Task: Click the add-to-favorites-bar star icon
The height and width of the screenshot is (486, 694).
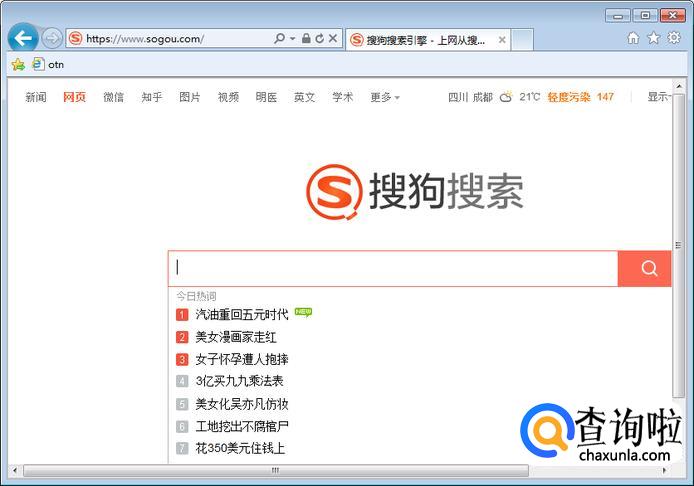Action: (x=17, y=64)
